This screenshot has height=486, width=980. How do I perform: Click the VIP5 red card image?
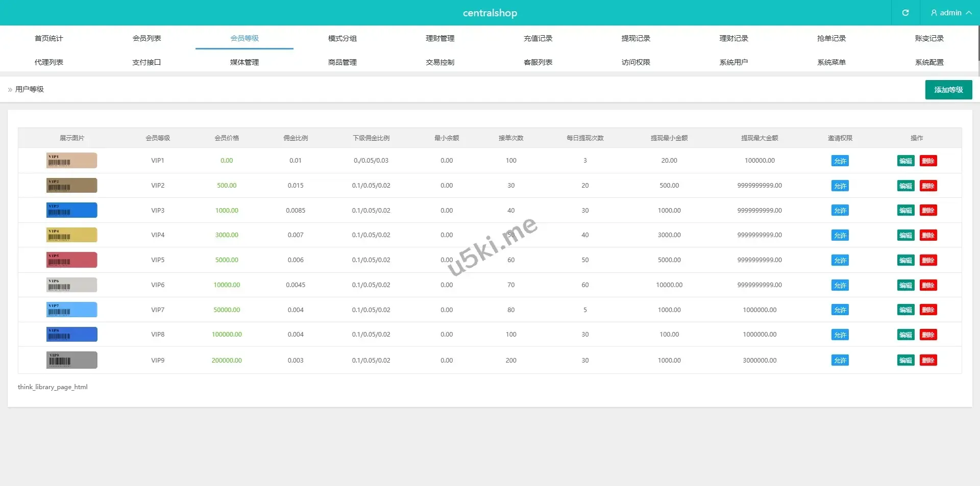(71, 260)
